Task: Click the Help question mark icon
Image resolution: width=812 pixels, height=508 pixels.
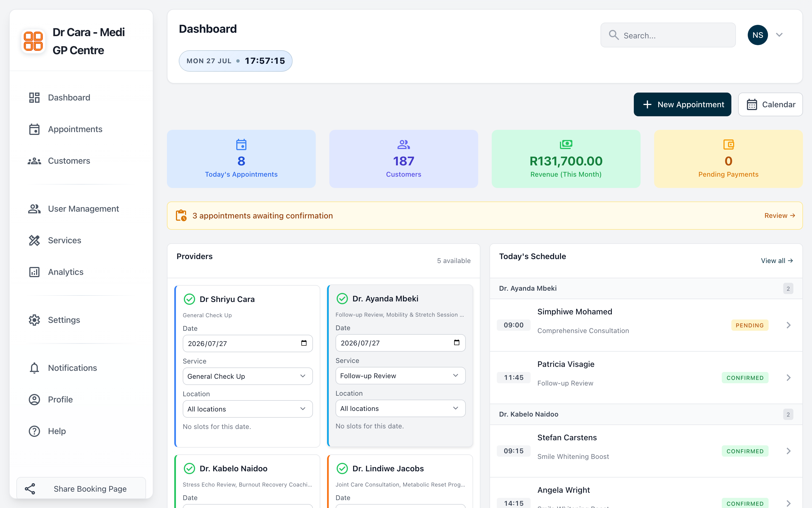Action: pyautogui.click(x=34, y=431)
